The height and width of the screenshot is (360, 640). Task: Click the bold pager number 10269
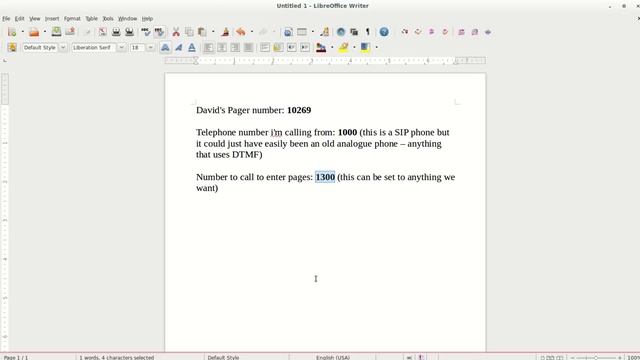[x=299, y=110]
